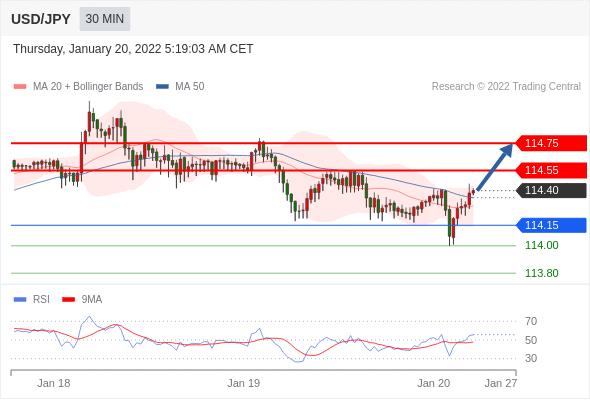Screen dimensions: 590x400
Task: Click the 114.55 resistance price tag
Action: click(550, 170)
